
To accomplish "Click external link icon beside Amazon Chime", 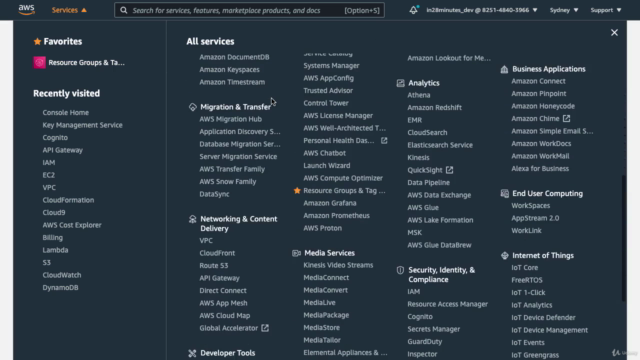I will tap(566, 118).
